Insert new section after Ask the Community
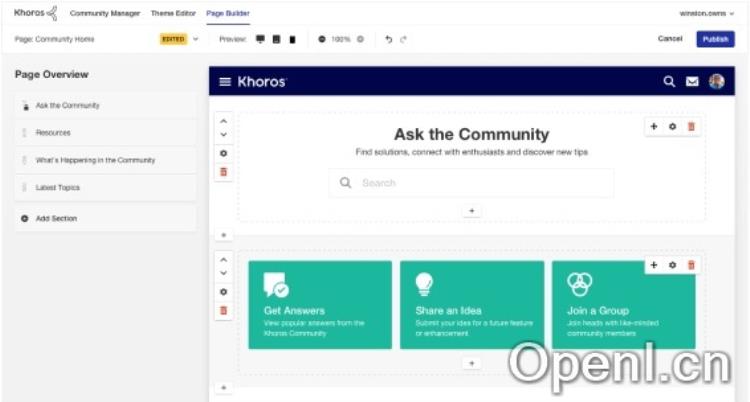This screenshot has width=750, height=402. click(223, 235)
